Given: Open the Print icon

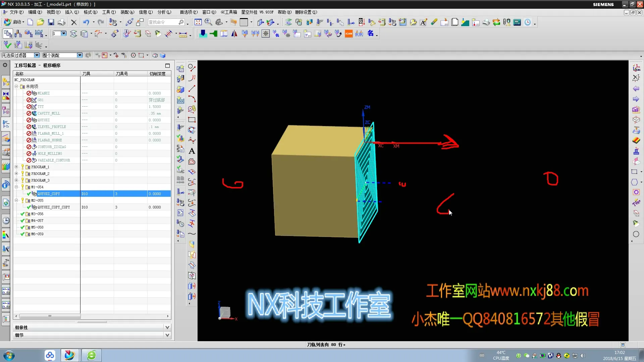Looking at the screenshot, I should tap(61, 22).
